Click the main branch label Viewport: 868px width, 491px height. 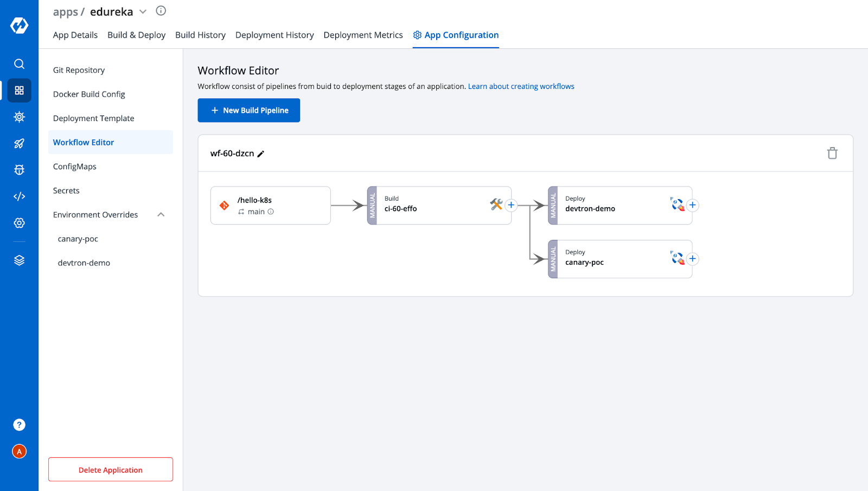coord(256,212)
